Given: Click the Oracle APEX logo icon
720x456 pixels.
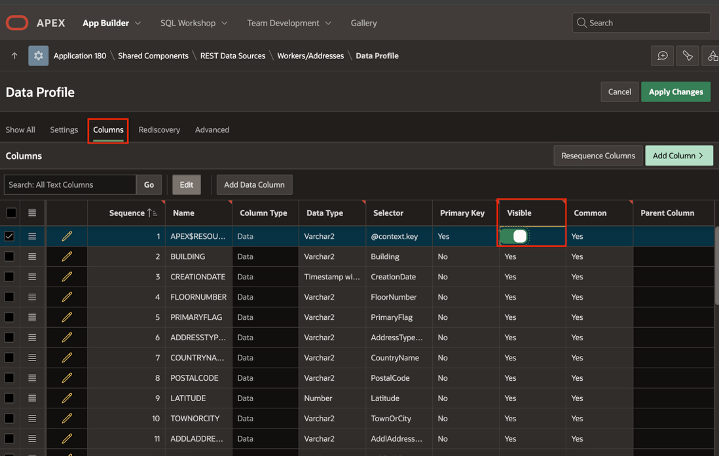Looking at the screenshot, I should 17,22.
